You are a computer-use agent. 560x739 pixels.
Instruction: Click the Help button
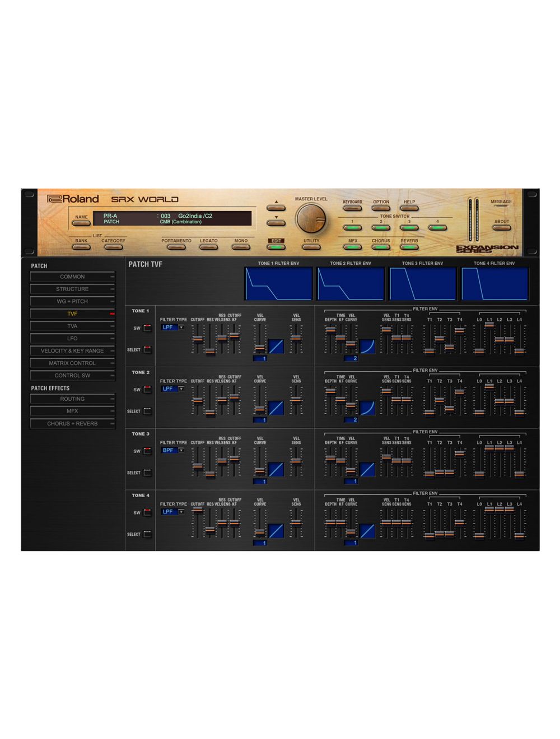tap(408, 208)
